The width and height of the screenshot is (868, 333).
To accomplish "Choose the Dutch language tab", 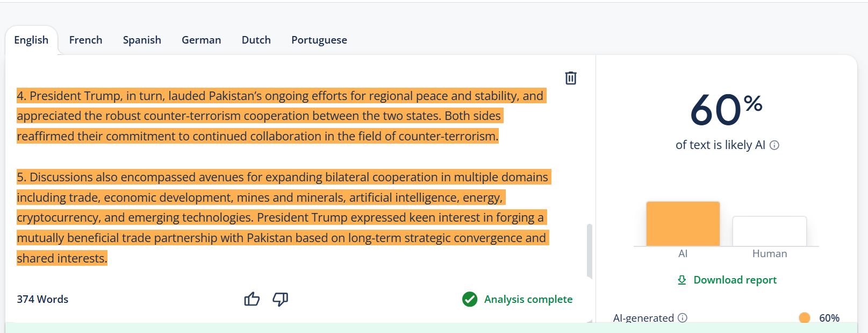I will [256, 40].
